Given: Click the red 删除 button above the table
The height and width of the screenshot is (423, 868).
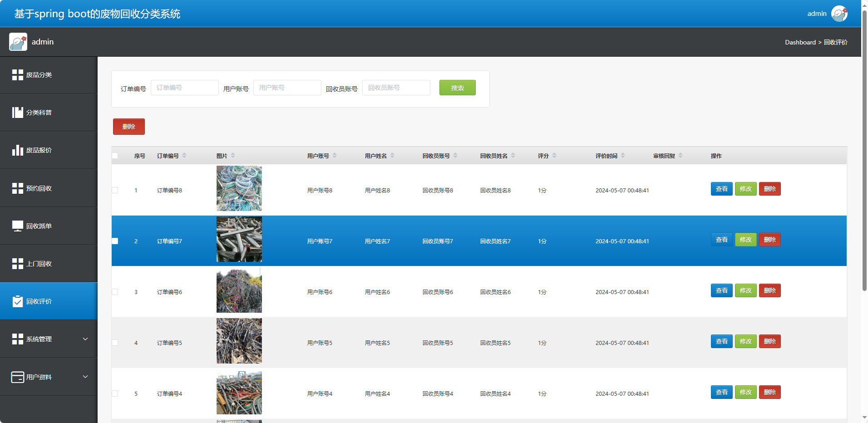Looking at the screenshot, I should click(129, 127).
